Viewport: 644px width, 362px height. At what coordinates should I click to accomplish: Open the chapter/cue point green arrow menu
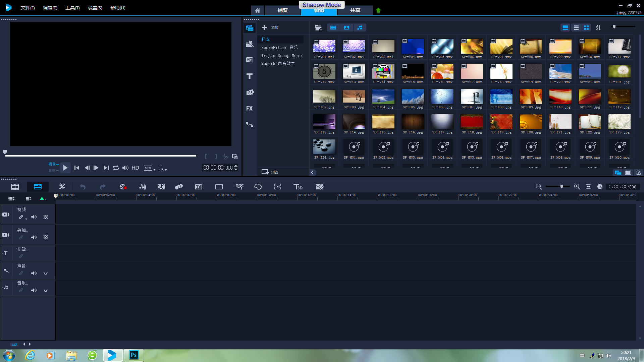point(43,198)
